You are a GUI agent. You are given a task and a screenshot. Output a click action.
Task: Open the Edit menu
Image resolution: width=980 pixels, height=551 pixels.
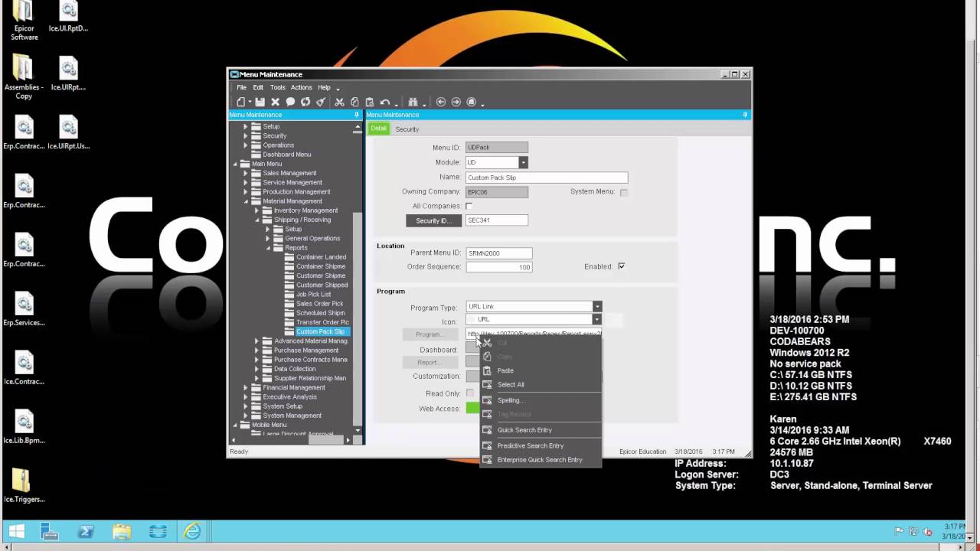pos(258,87)
